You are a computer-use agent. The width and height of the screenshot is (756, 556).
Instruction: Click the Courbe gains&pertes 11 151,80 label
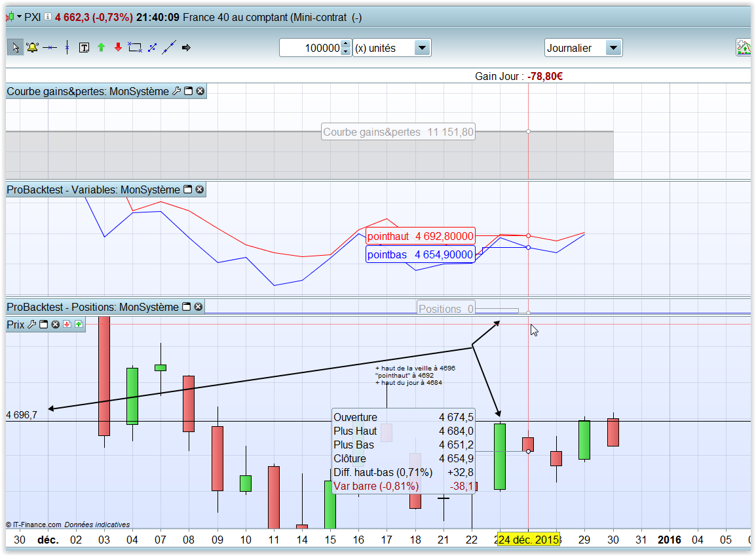398,132
